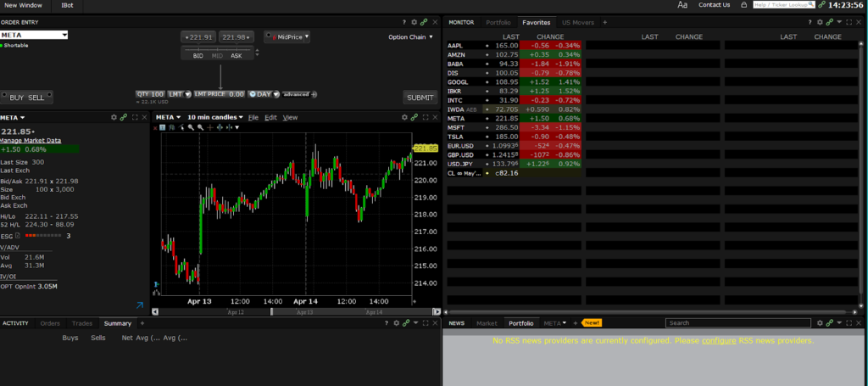Open Activity panel settings gear
Viewport: 868px width, 386px height.
tap(397, 323)
